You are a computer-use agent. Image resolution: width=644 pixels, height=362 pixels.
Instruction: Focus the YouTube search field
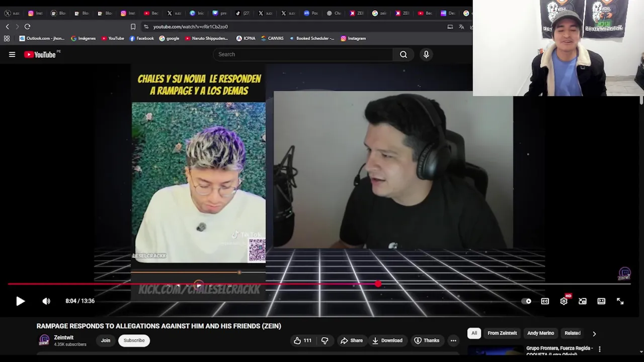pos(304,54)
